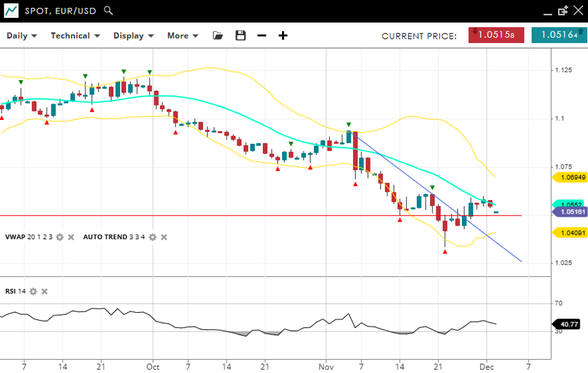Open saved chart with the folder icon

pos(218,36)
